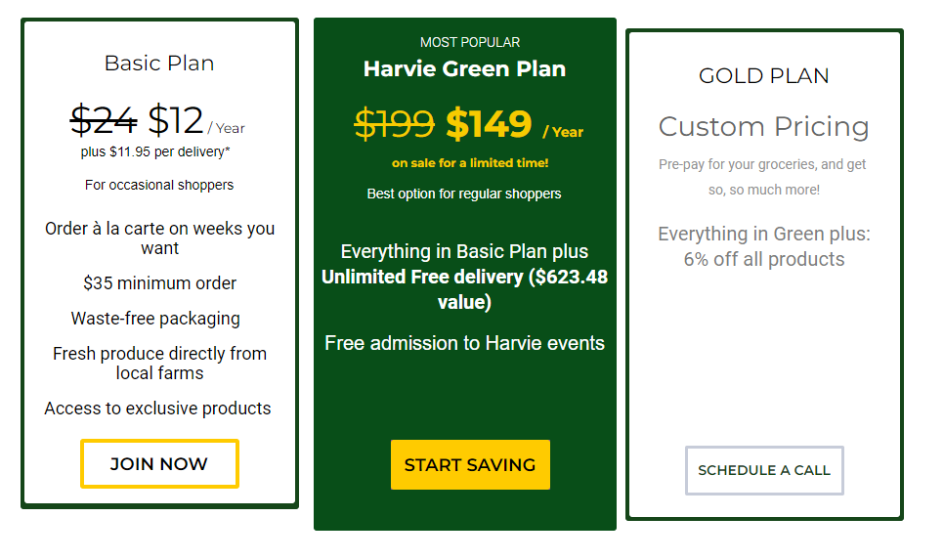Click the 'plus $11.95 per delivery*' note
This screenshot has height=560, width=944.
coord(155,151)
